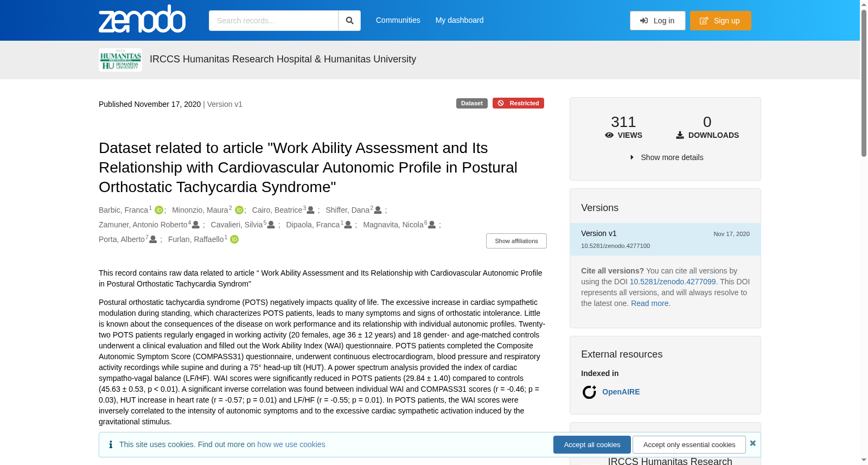The image size is (868, 465).
Task: Open the Communities menu item
Action: (398, 20)
